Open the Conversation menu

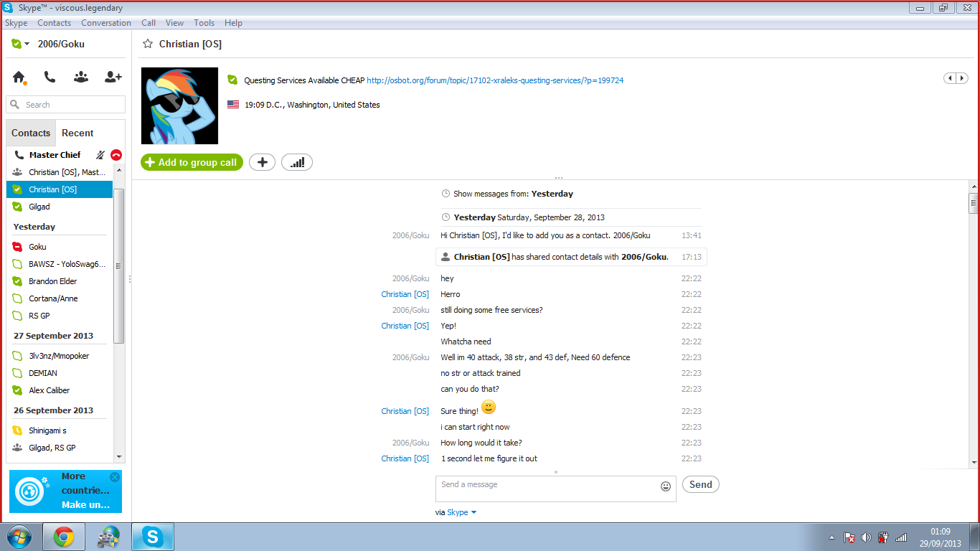click(106, 23)
